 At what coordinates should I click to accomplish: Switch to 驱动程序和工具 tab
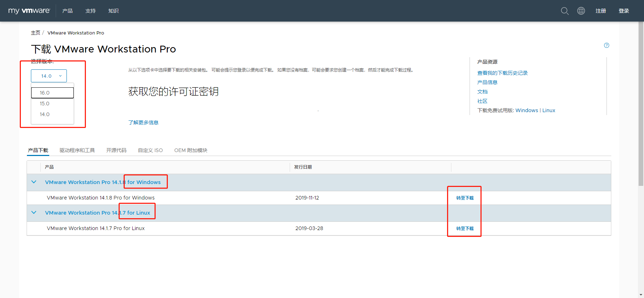[77, 150]
